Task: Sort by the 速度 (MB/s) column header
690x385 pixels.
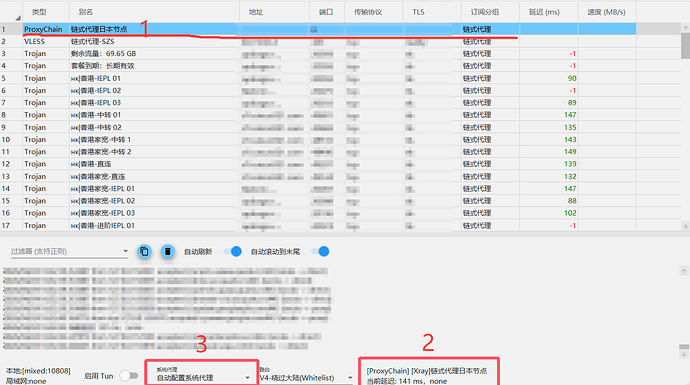Action: tap(607, 12)
